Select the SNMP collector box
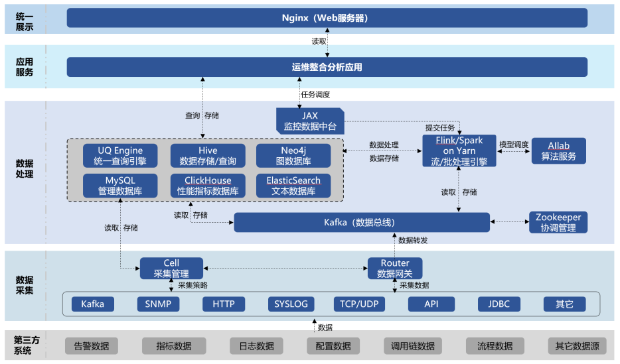The height and width of the screenshot is (364, 620). [x=158, y=304]
